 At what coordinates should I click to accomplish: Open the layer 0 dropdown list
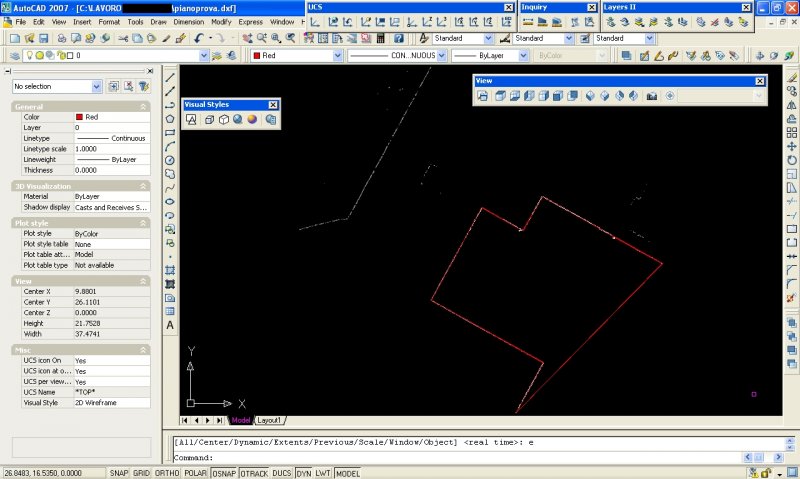pos(204,56)
